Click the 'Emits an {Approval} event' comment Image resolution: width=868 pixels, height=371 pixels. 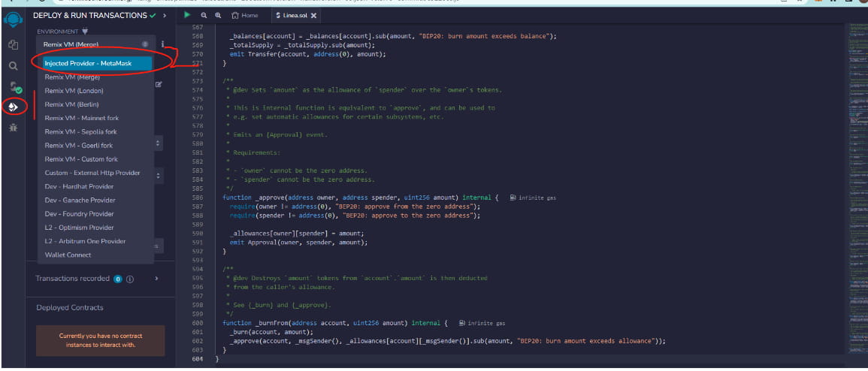click(280, 135)
